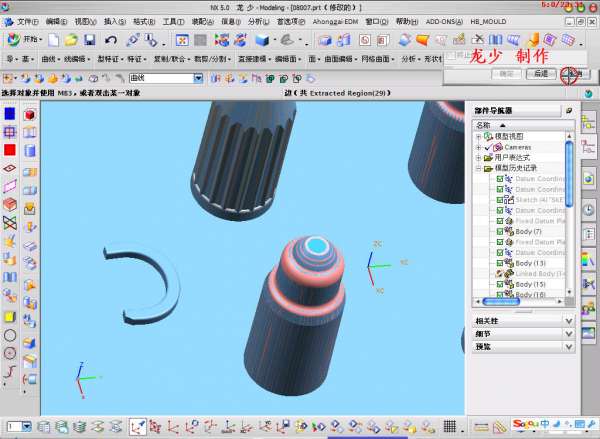Screen dimensions: 600x439
Task: Toggle checkbox for Sketch (4) feature
Action: 500,200
